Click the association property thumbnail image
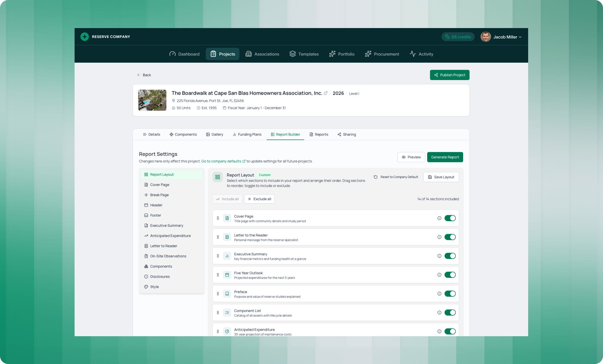The height and width of the screenshot is (364, 603). click(152, 100)
